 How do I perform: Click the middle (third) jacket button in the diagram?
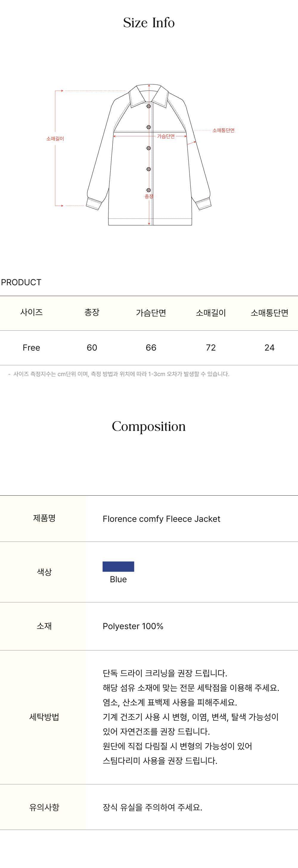[x=148, y=148]
